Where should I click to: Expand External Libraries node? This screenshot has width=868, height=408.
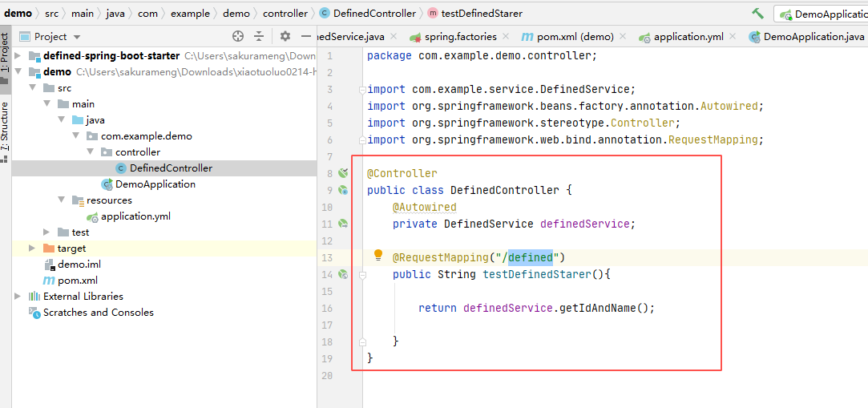[18, 297]
